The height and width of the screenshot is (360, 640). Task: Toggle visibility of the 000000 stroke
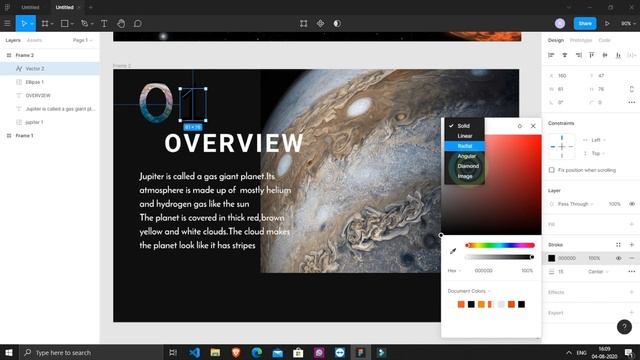point(618,258)
